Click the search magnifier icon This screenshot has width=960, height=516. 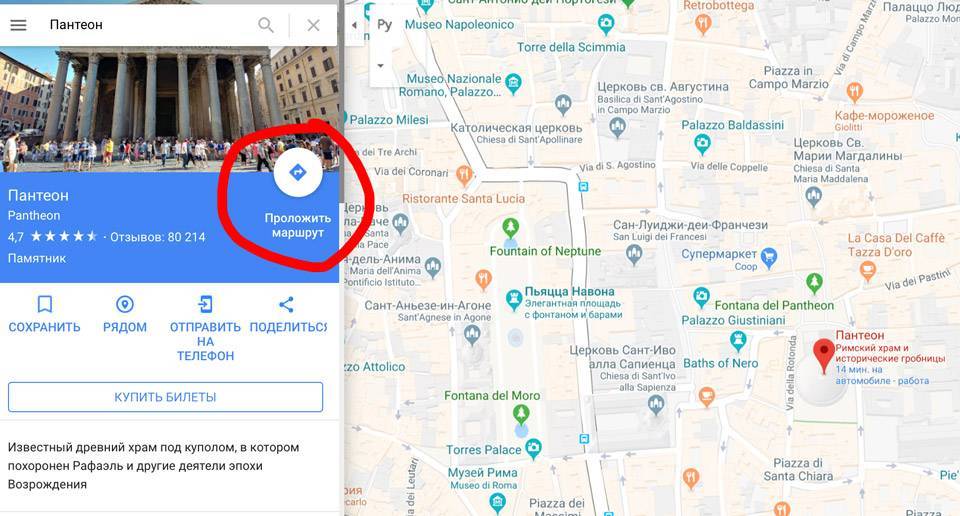pyautogui.click(x=266, y=25)
